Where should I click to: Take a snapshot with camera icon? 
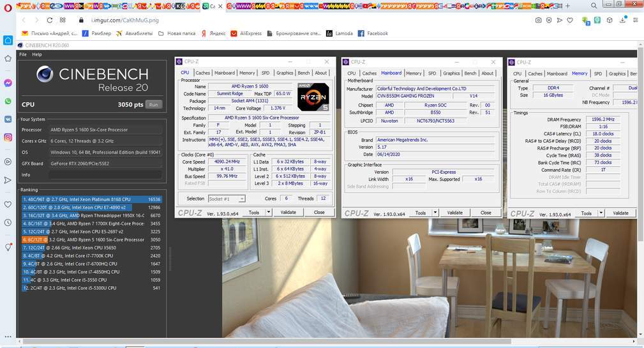point(538,20)
